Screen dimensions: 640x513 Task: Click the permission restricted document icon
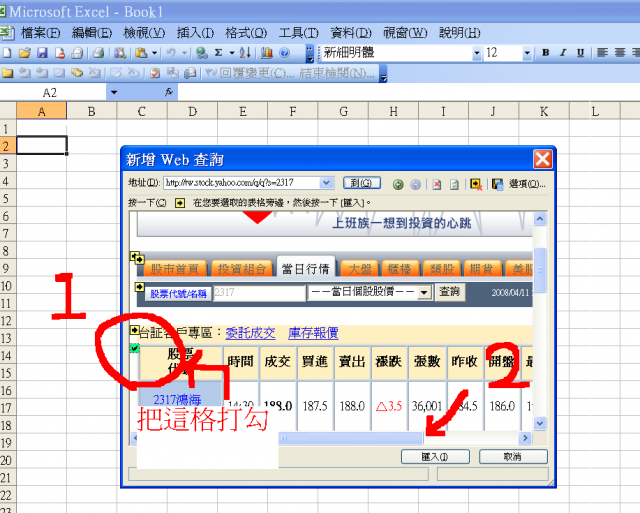pyautogui.click(x=60, y=53)
